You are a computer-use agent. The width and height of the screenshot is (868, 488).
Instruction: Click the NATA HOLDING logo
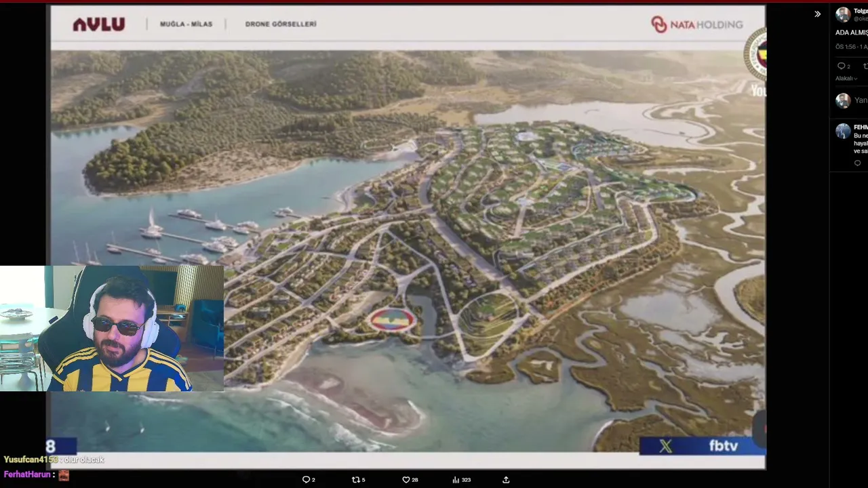click(x=697, y=24)
